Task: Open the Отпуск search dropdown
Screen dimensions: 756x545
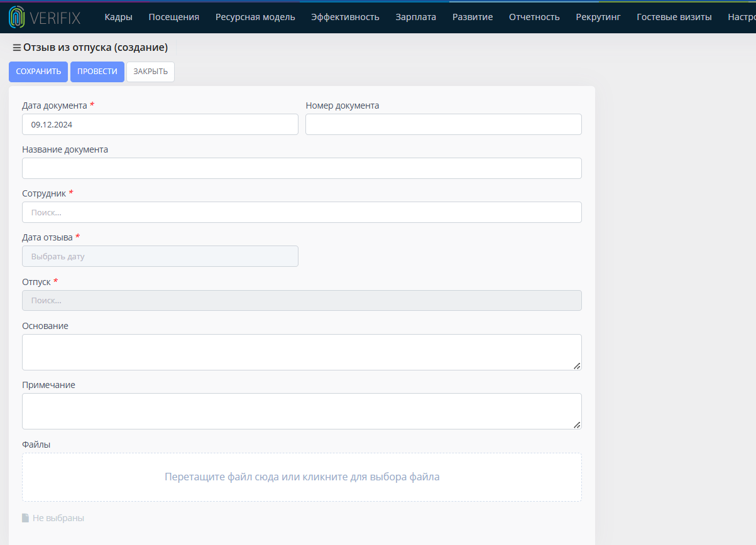Action: click(302, 300)
